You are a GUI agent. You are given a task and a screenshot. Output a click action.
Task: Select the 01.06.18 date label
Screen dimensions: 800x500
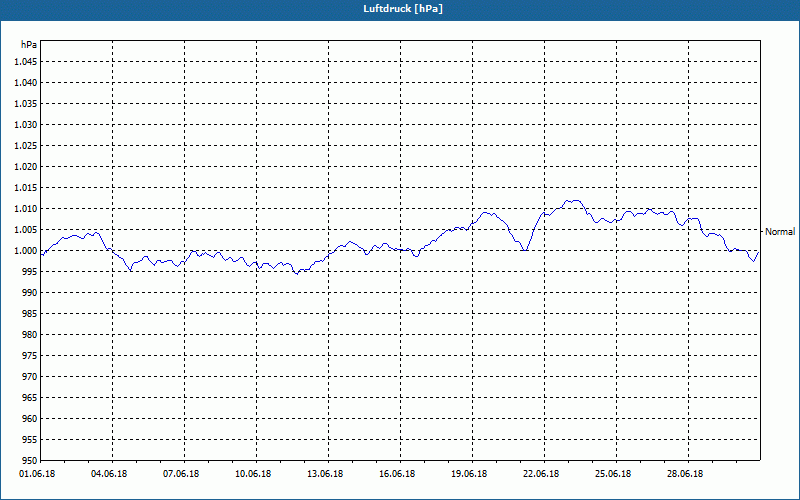coord(37,474)
